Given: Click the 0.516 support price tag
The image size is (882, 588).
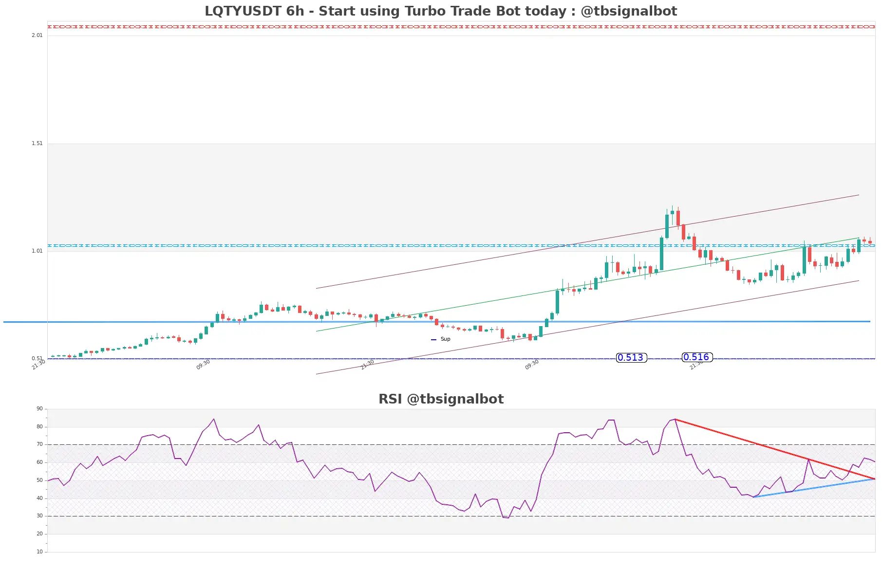Looking at the screenshot, I should pos(697,357).
